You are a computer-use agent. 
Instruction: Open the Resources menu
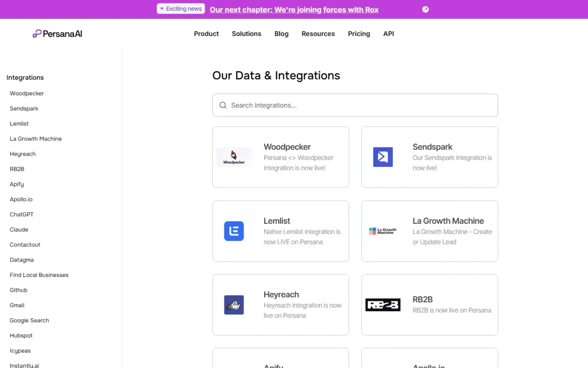tap(318, 34)
